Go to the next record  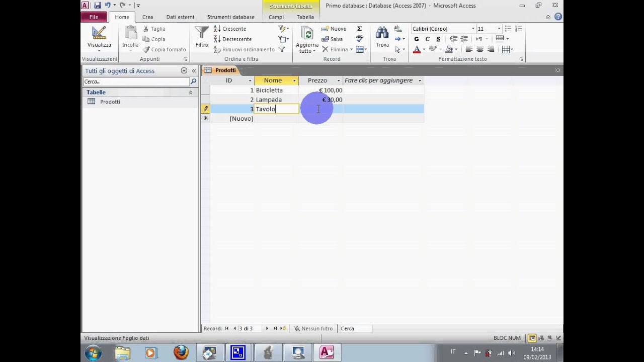267,328
